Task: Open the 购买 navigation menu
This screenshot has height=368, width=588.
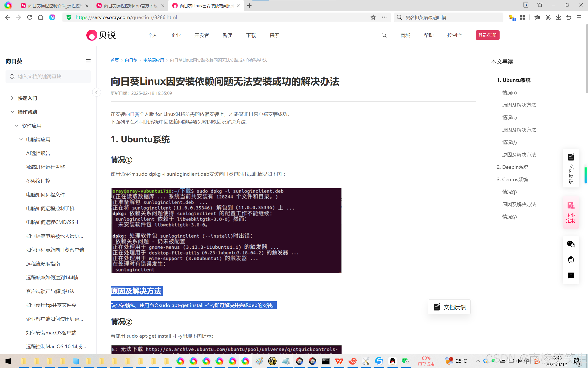Action: click(227, 35)
